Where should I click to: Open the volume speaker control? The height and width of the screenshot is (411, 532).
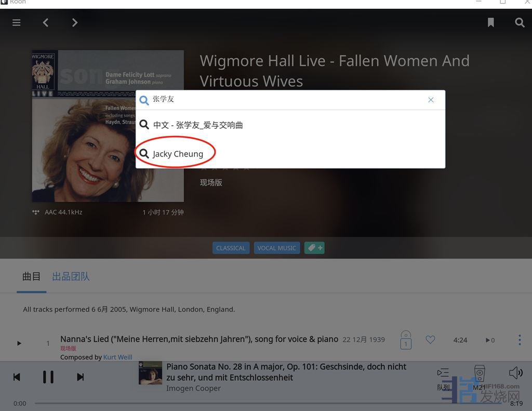(515, 373)
